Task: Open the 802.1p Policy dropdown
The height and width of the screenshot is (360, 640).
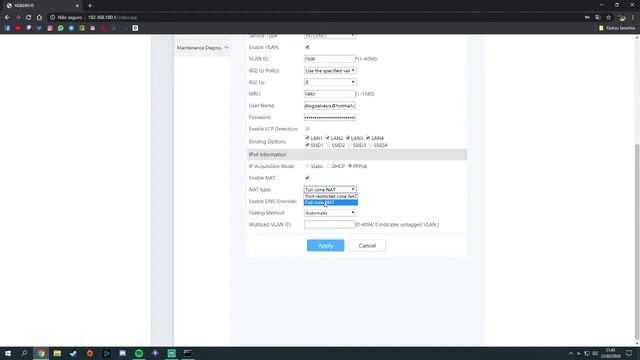Action: click(330, 71)
